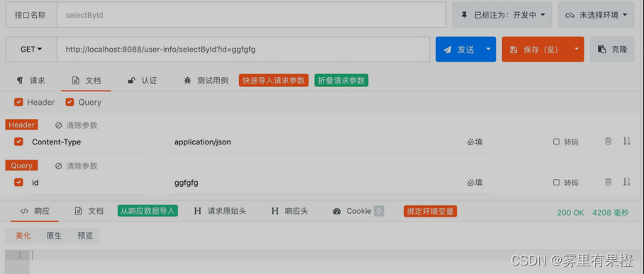Open the 认证 tab
This screenshot has width=644, height=274.
click(143, 81)
